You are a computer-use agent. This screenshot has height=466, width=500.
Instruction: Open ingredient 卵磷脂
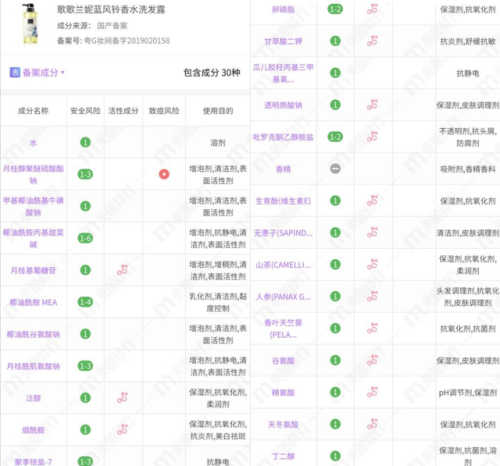click(x=283, y=9)
